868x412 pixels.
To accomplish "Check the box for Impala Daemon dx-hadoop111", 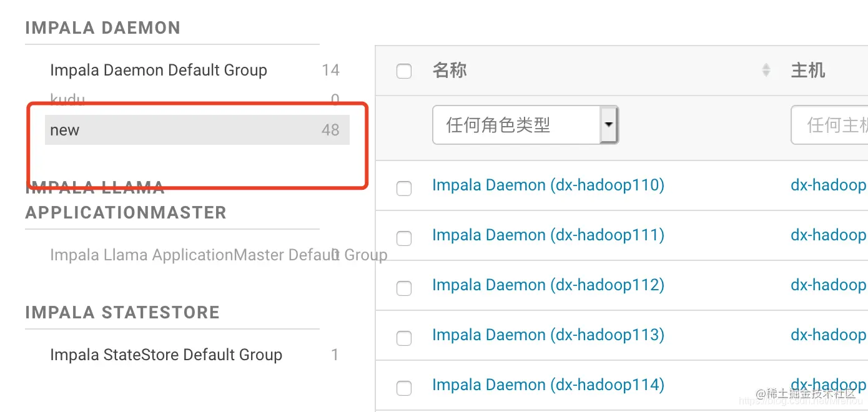I will (404, 238).
